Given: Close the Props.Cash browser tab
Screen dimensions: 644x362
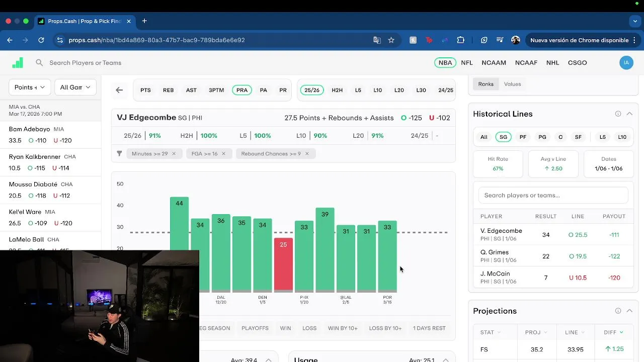Looking at the screenshot, I should 129,21.
